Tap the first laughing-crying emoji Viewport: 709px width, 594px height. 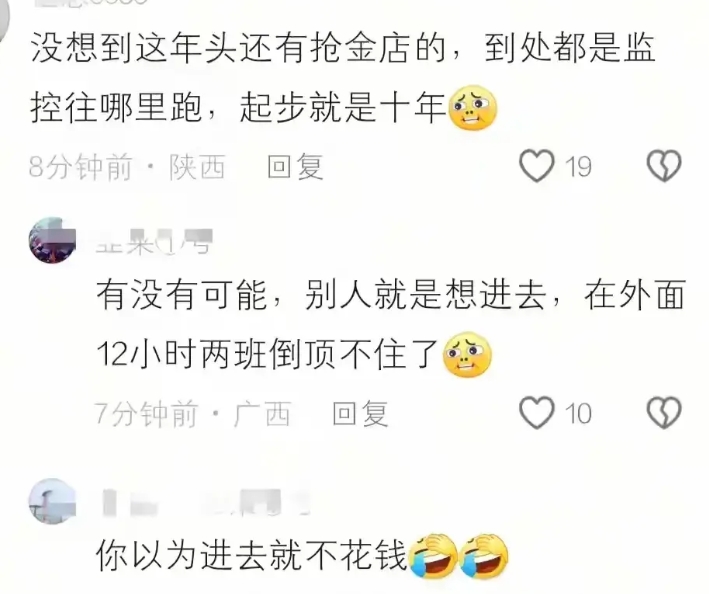point(433,556)
